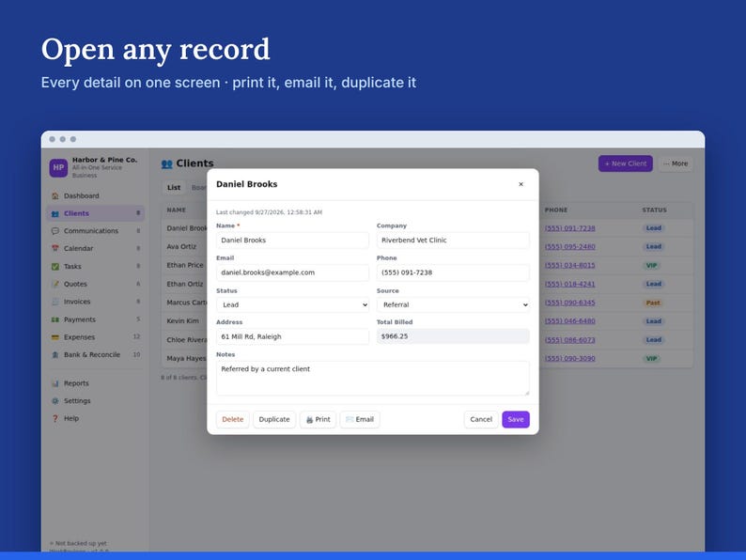The height and width of the screenshot is (560, 746).
Task: Click the Clients page header icon
Action: pos(166,163)
